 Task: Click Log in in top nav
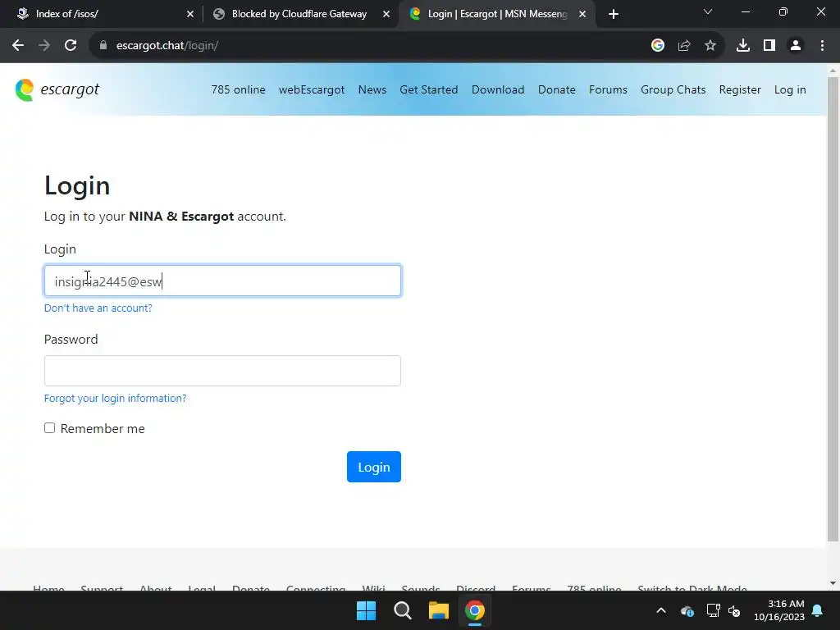click(x=790, y=89)
